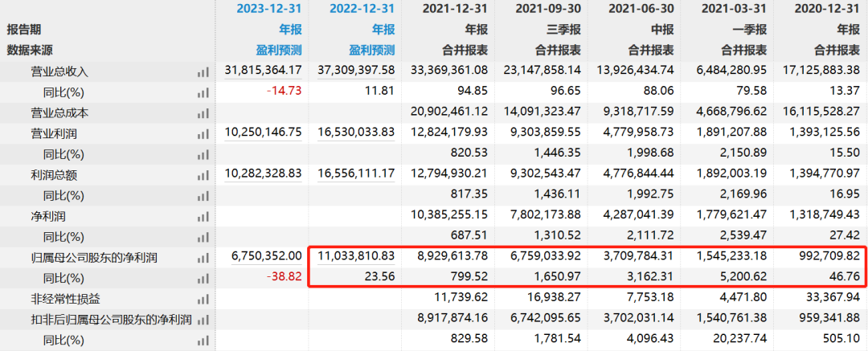The width and height of the screenshot is (868, 351).
Task: Click chart icon for 营业总收入 row
Action: (202, 71)
